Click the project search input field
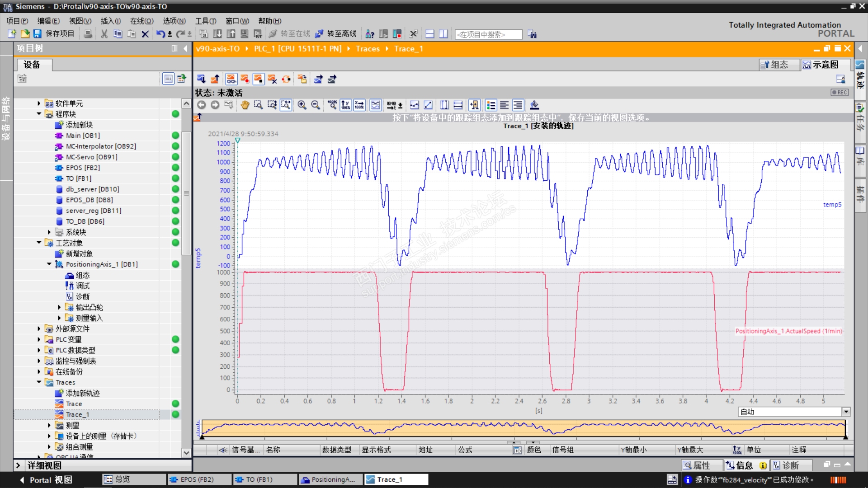Viewport: 868px width, 488px height. [488, 34]
